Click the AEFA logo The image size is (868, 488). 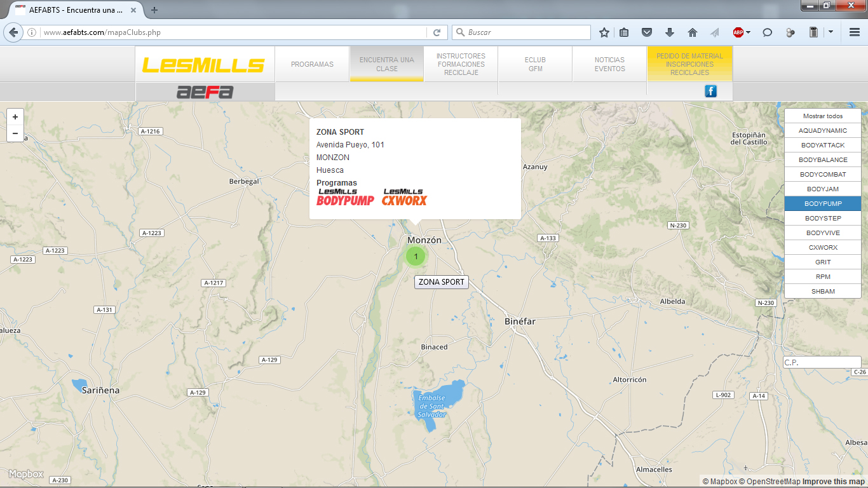(x=205, y=92)
